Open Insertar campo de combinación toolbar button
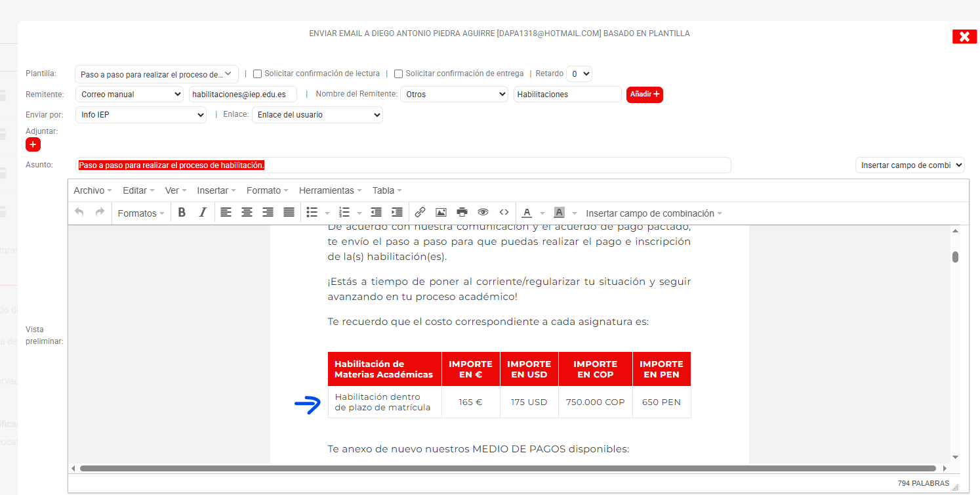Viewport: 980px width, 495px height. 653,213
